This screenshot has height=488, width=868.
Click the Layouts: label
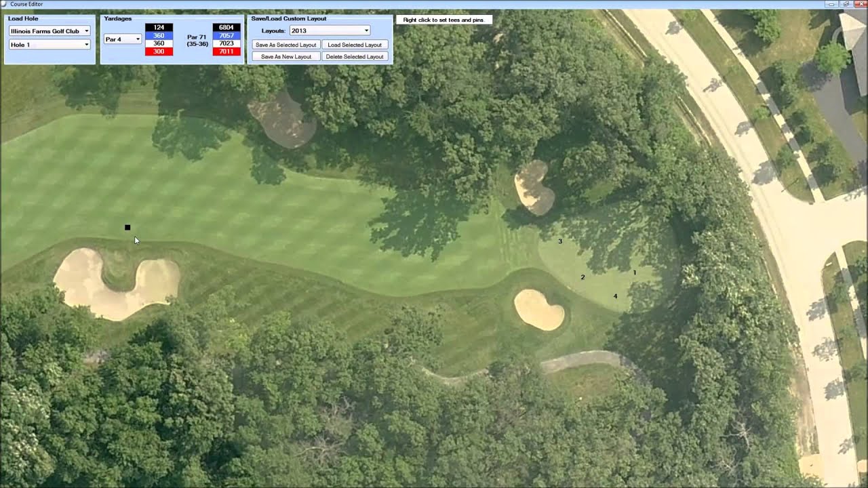[x=273, y=31]
